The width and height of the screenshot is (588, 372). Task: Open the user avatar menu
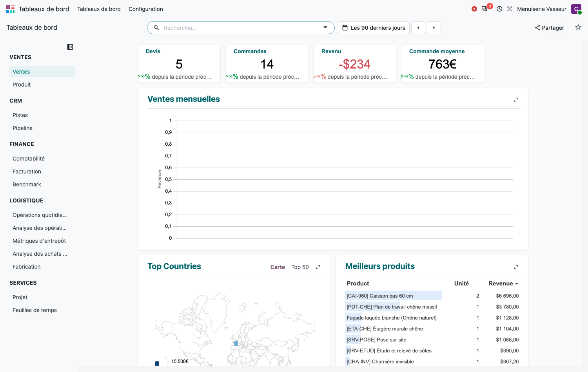click(x=576, y=9)
